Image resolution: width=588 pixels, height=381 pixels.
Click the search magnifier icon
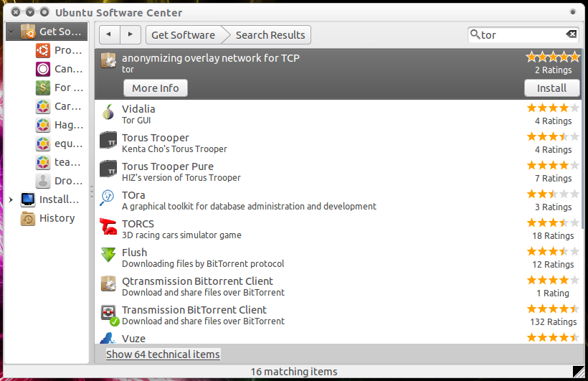coord(475,34)
